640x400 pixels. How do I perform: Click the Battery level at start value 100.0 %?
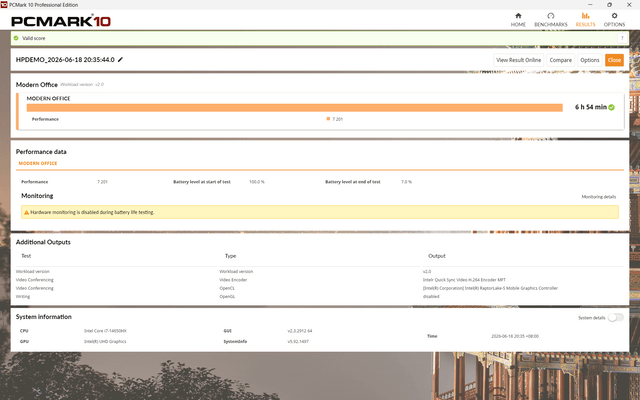pos(257,182)
